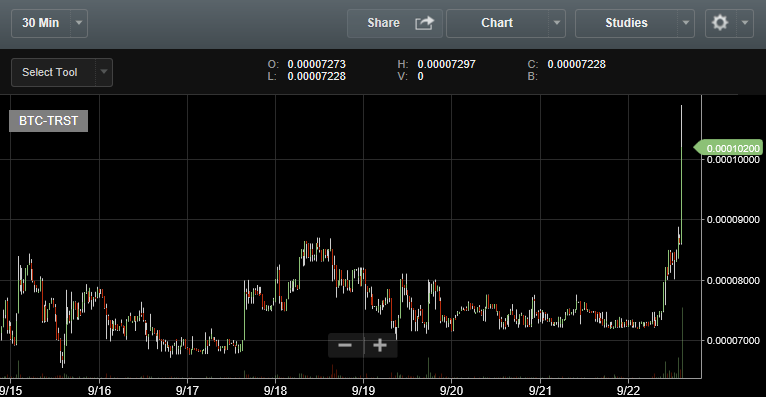Viewport: 766px width, 397px height.
Task: Click the low value 0.00007228
Action: [317, 77]
